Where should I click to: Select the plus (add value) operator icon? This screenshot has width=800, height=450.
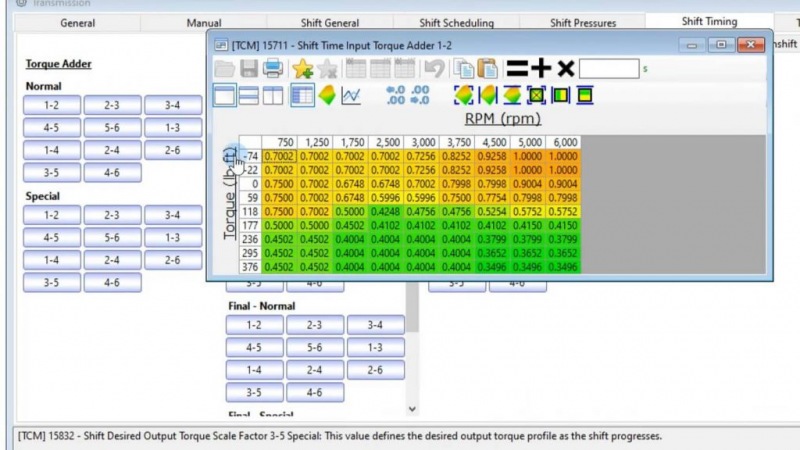click(541, 69)
